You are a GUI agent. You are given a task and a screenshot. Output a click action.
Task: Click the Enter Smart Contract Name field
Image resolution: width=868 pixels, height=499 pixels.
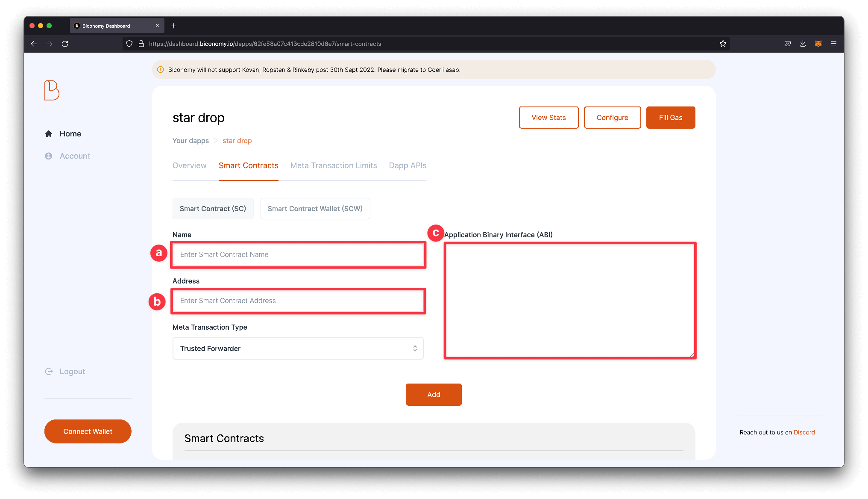click(298, 254)
